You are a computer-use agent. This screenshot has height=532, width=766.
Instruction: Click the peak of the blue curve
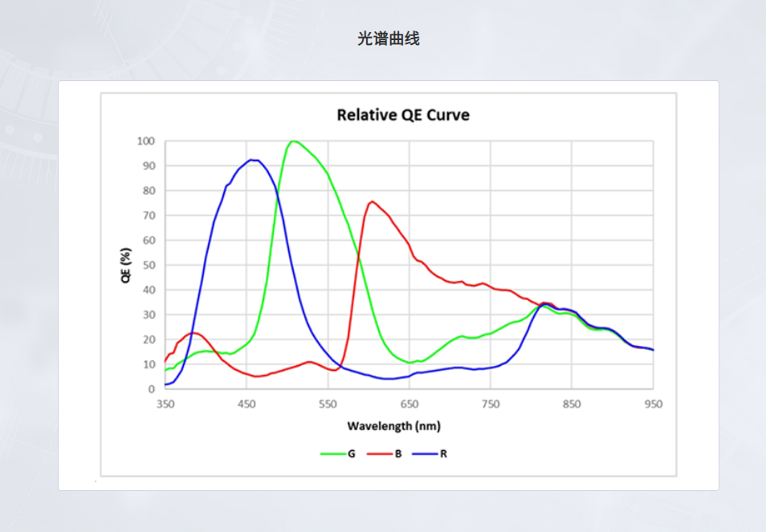(253, 160)
